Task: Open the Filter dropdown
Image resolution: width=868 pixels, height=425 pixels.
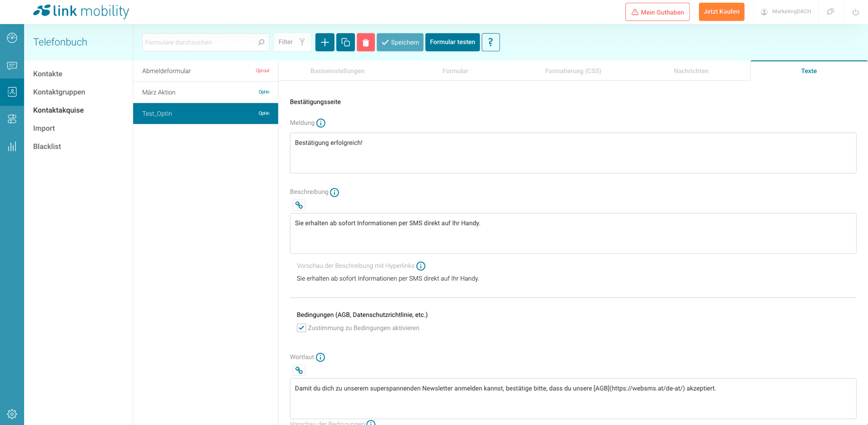Action: tap(292, 42)
